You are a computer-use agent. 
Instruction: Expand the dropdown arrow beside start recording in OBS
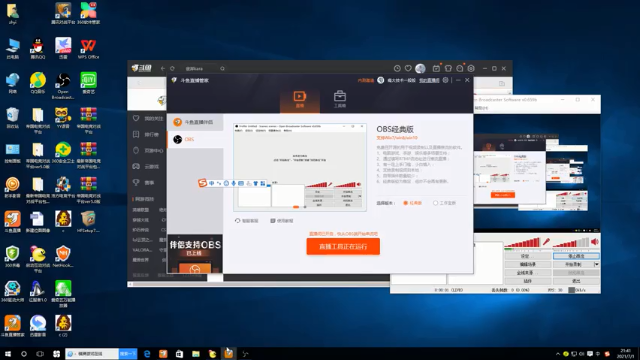tap(596, 264)
